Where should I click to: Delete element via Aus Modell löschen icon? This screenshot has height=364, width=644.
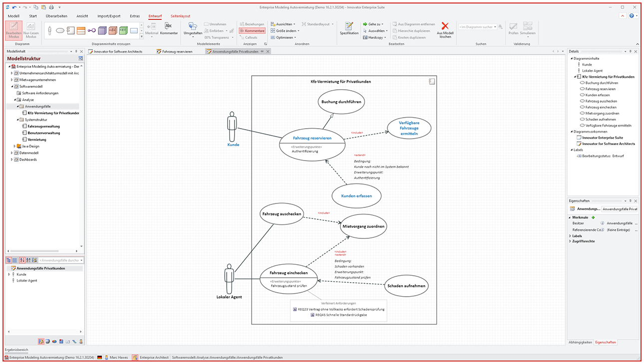coord(444,30)
